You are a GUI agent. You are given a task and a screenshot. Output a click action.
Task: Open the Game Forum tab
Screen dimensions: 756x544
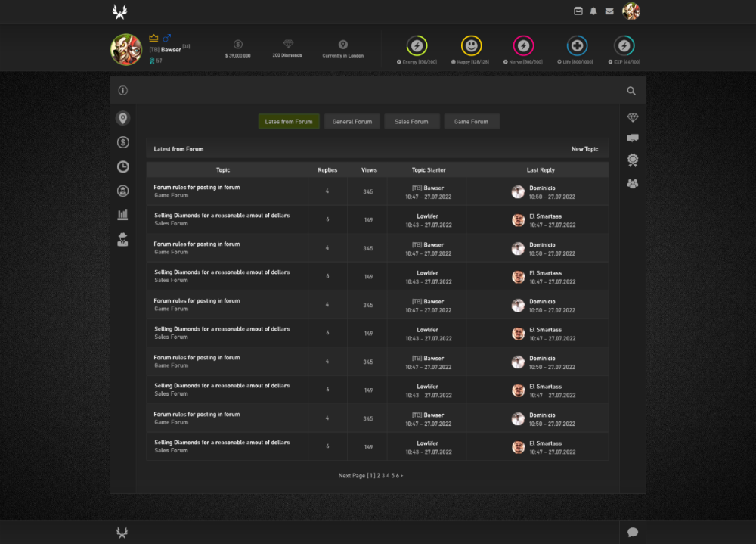[471, 122]
